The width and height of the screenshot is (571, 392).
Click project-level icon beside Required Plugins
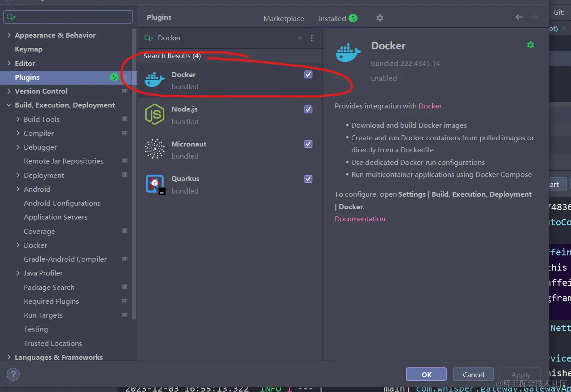125,301
